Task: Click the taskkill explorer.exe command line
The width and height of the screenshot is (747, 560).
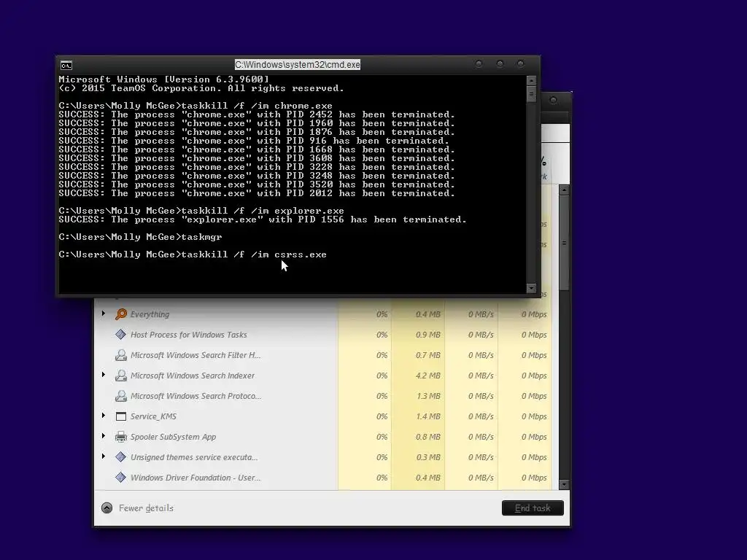Action: (201, 211)
